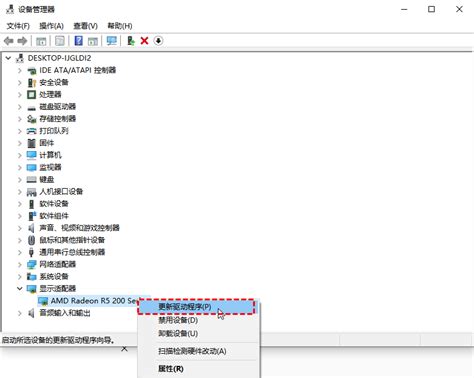This screenshot has height=378, width=474.
Task: Open the Properties sheet toolbar icon
Action: pos(60,41)
